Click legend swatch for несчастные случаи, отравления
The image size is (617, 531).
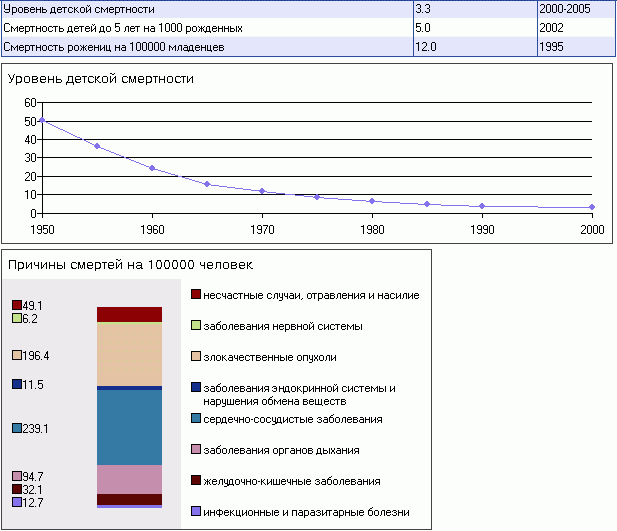pyautogui.click(x=196, y=295)
